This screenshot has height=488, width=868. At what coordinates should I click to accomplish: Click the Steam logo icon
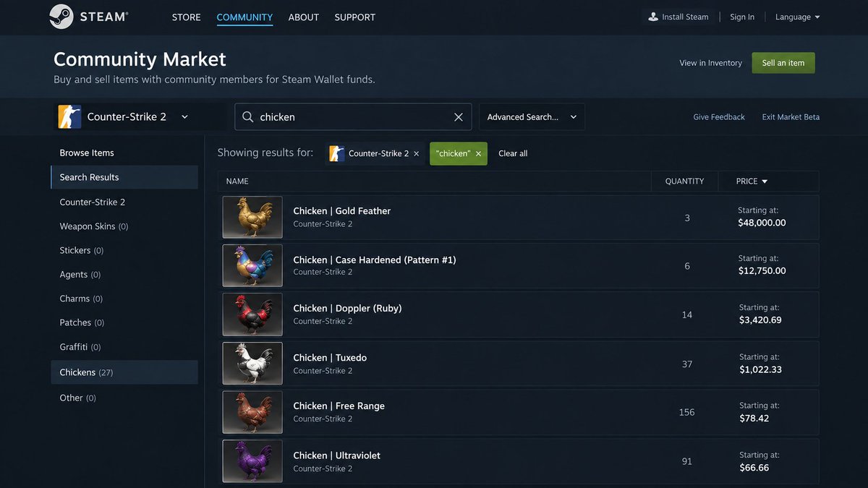[61, 17]
